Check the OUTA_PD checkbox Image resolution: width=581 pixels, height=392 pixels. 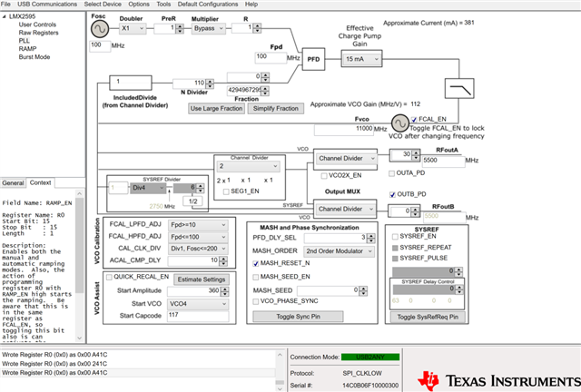pyautogui.click(x=391, y=173)
